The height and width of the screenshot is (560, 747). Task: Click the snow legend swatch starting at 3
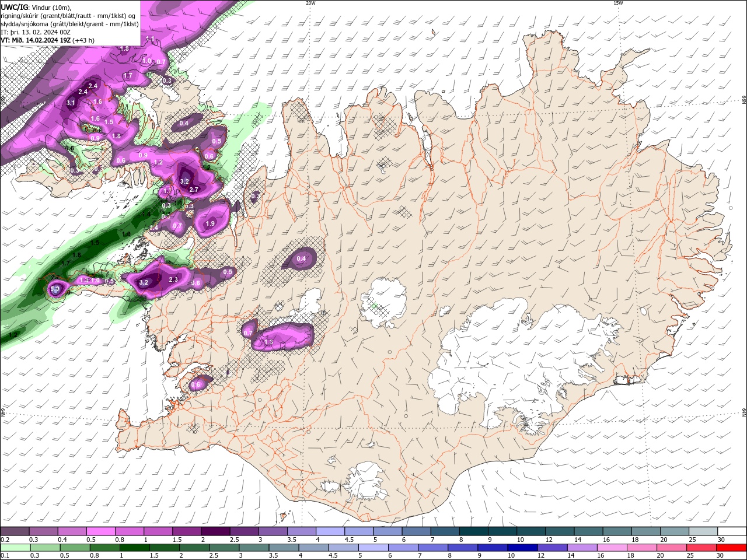[x=273, y=531]
